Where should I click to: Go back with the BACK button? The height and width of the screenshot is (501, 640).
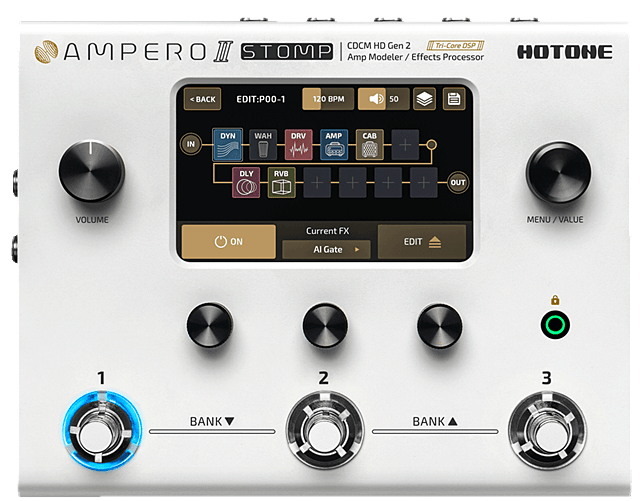200,100
